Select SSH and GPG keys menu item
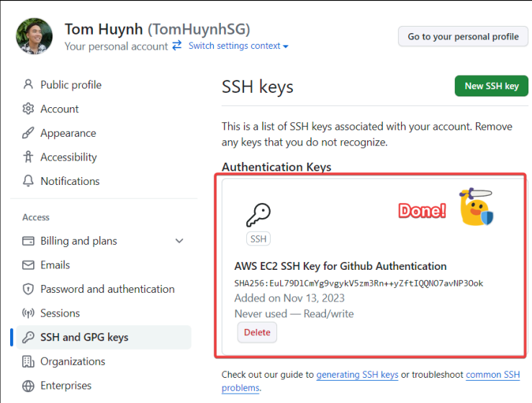 104,338
